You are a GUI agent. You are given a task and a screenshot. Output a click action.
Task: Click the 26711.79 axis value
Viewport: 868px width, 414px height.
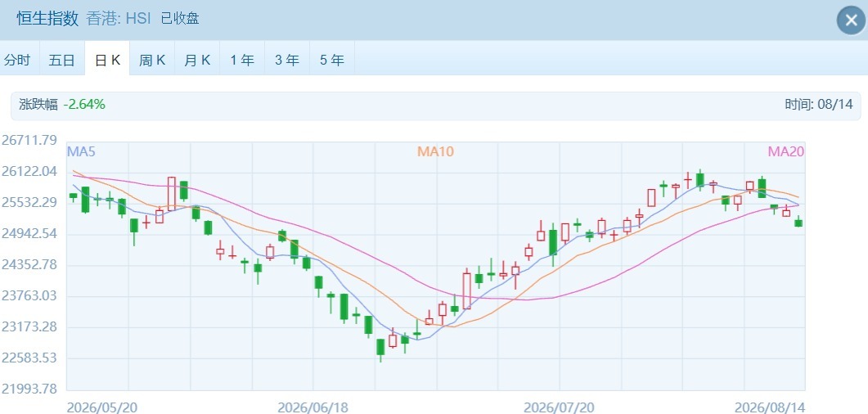pyautogui.click(x=29, y=140)
